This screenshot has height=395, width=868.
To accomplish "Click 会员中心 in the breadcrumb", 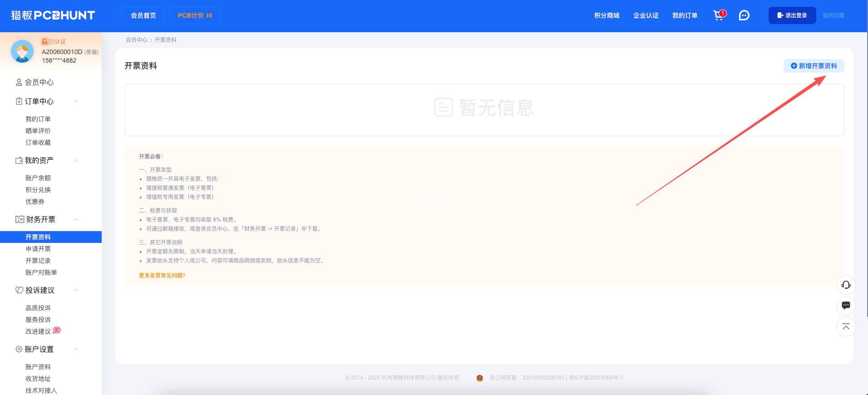I will pos(136,40).
